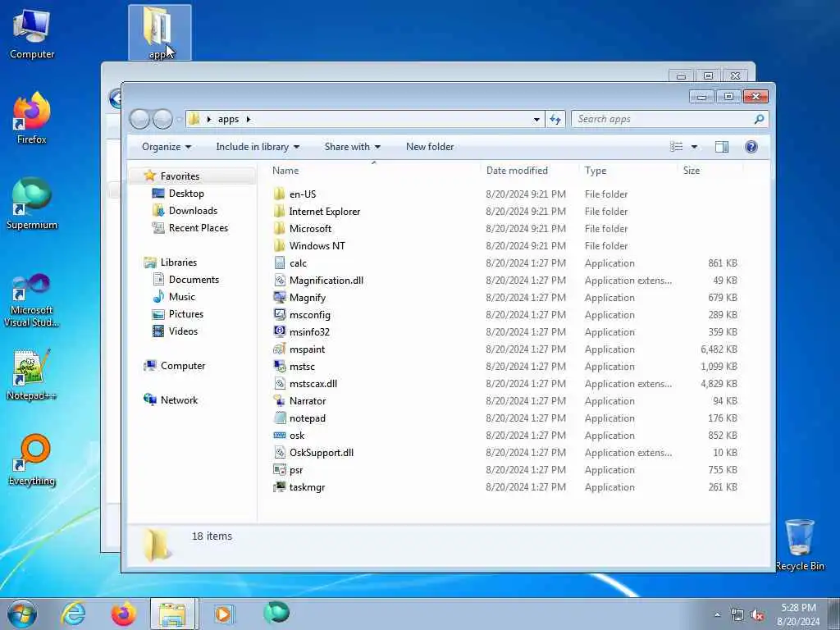
Task: Open the Share with dropdown
Action: (352, 147)
